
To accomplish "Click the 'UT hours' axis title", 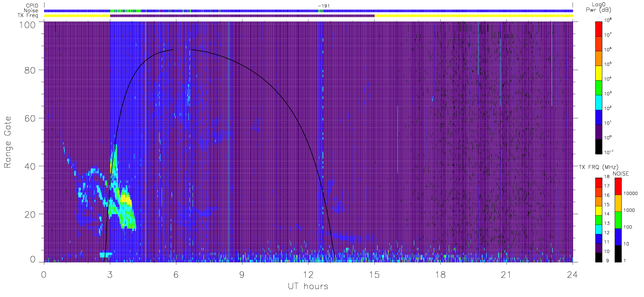I will (308, 287).
